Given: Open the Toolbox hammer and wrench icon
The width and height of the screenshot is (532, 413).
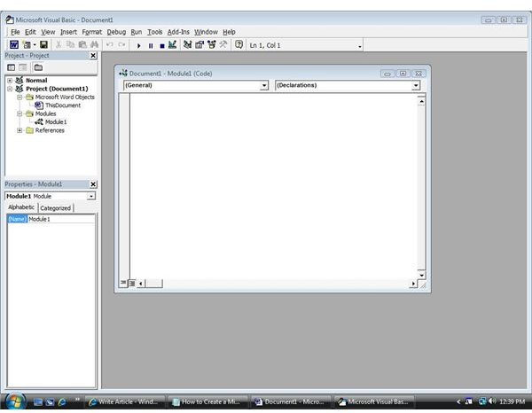Looking at the screenshot, I should (223, 44).
